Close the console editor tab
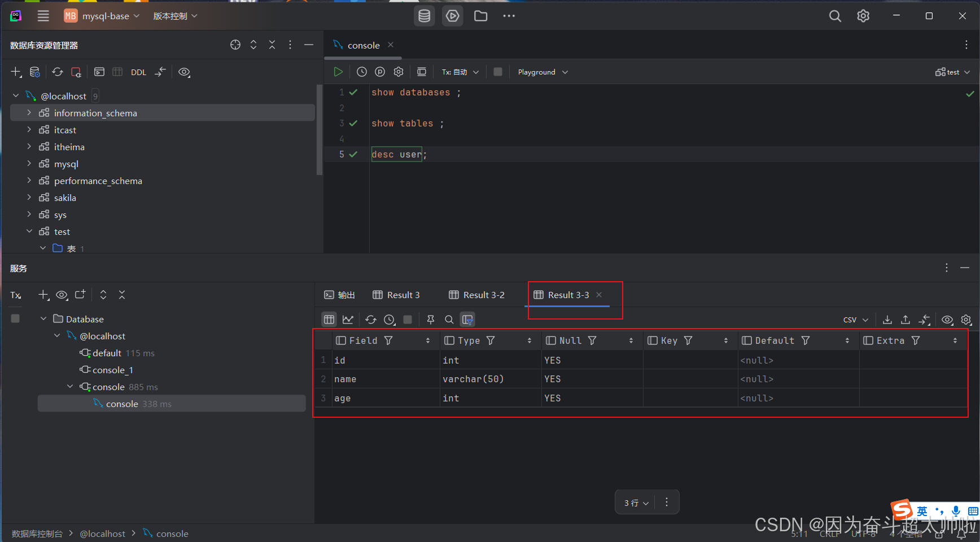This screenshot has height=542, width=980. pos(391,45)
